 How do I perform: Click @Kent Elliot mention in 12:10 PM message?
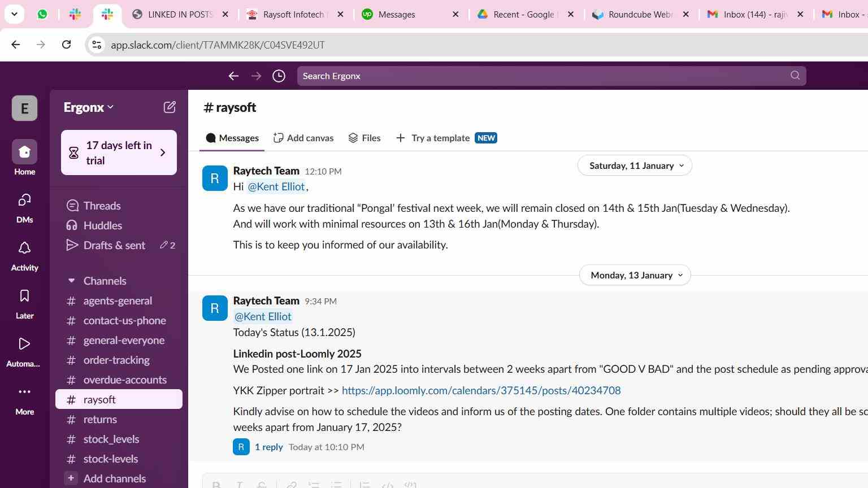coord(276,186)
